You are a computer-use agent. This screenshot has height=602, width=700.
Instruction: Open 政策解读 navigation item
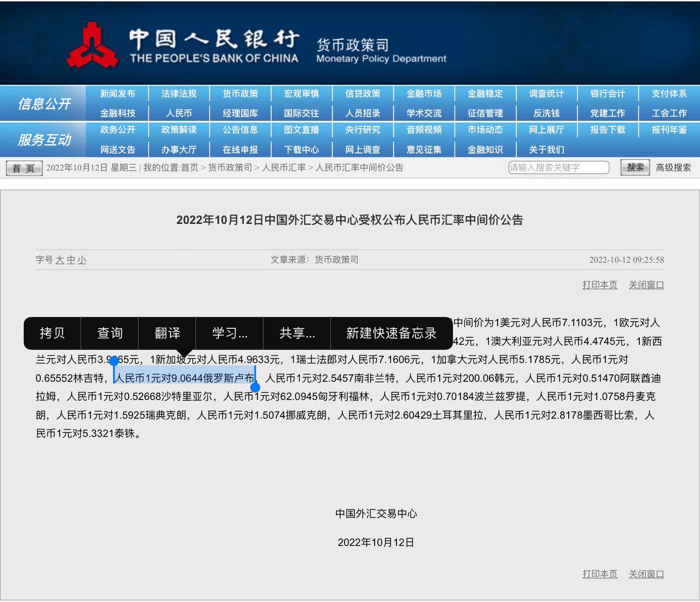179,130
